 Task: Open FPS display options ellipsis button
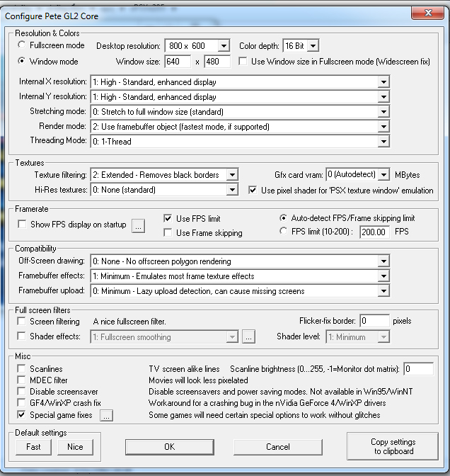coord(138,226)
